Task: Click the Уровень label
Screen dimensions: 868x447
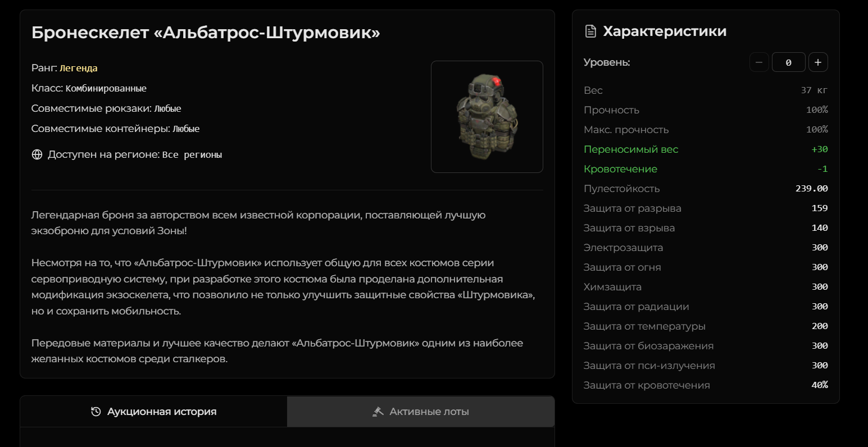Action: (607, 62)
